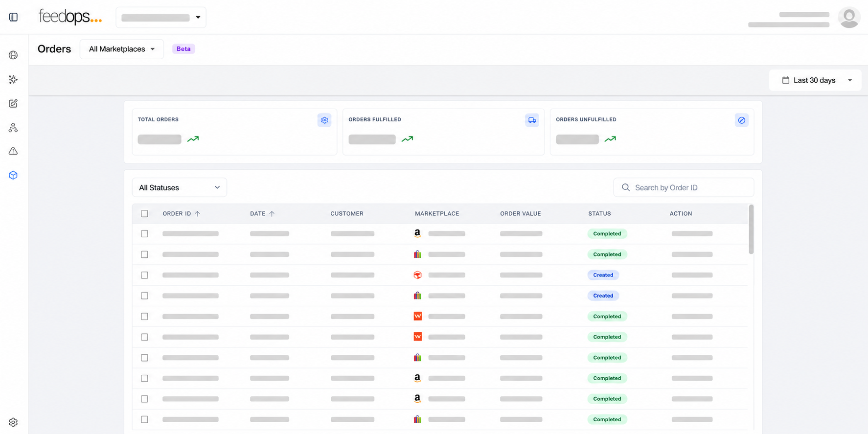The image size is (868, 434).
Task: Click the Action column header
Action: click(x=681, y=214)
